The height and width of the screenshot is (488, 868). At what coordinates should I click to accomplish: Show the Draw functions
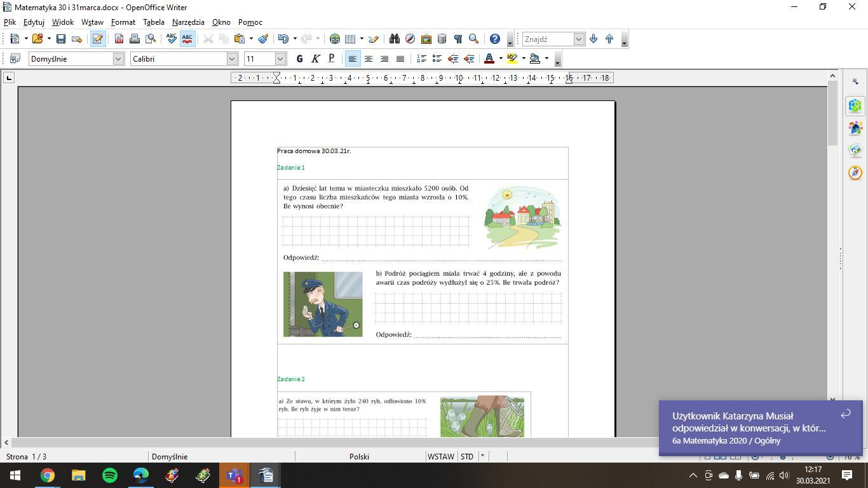[374, 39]
